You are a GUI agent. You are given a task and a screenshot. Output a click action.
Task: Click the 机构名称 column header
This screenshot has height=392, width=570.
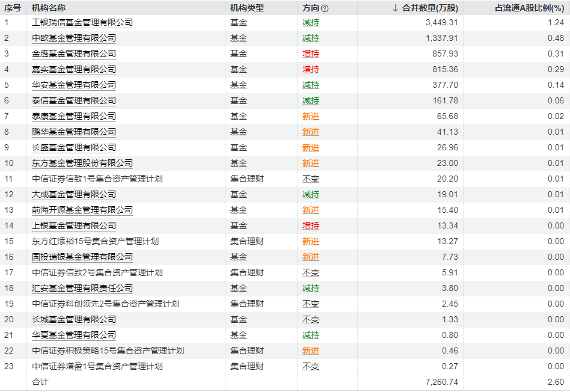[49, 8]
